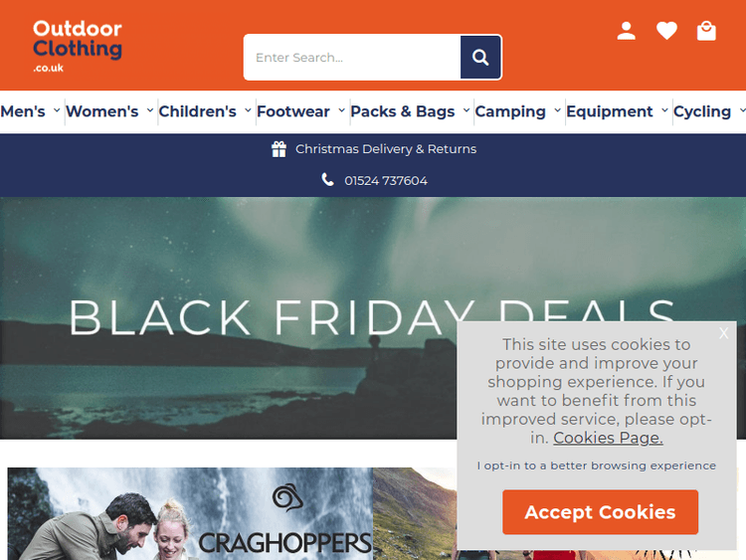The image size is (746, 560).
Task: Open the Packs & Bags menu item
Action: (x=403, y=111)
